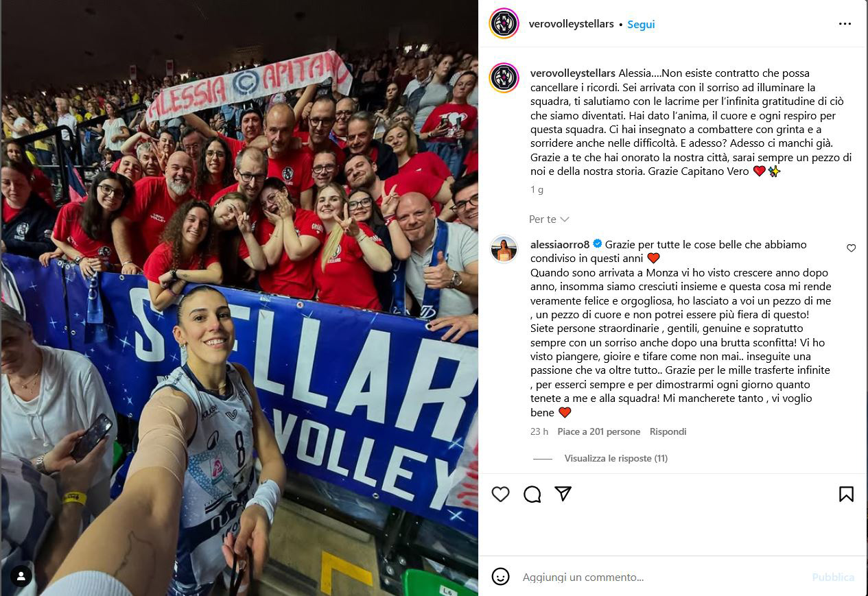Reply to the comment via 'Rispondi'
The height and width of the screenshot is (596, 868).
[x=668, y=431]
